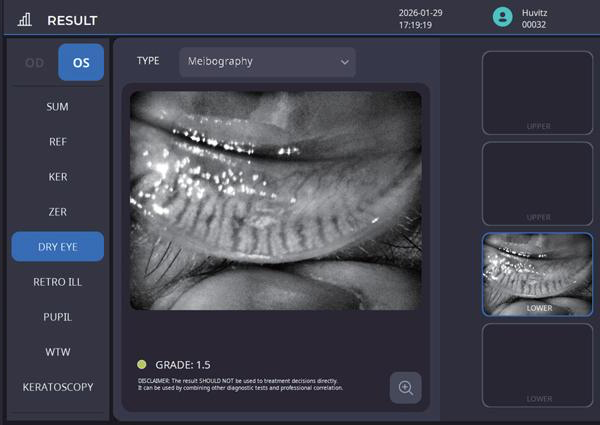
Task: Open the user profile avatar icon
Action: tap(502, 17)
